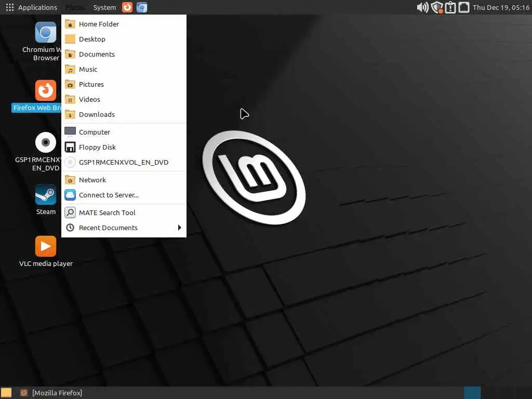Select VLC media player desktop icon
The image size is (532, 399).
coord(46,246)
